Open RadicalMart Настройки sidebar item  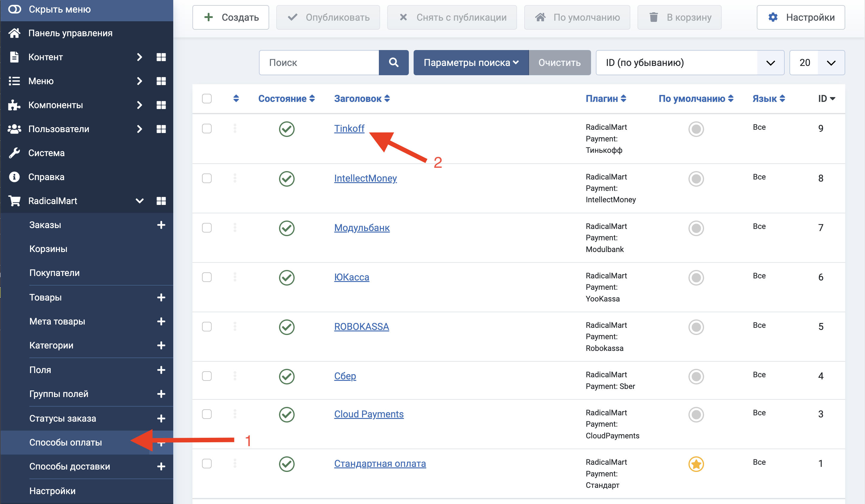click(x=52, y=491)
